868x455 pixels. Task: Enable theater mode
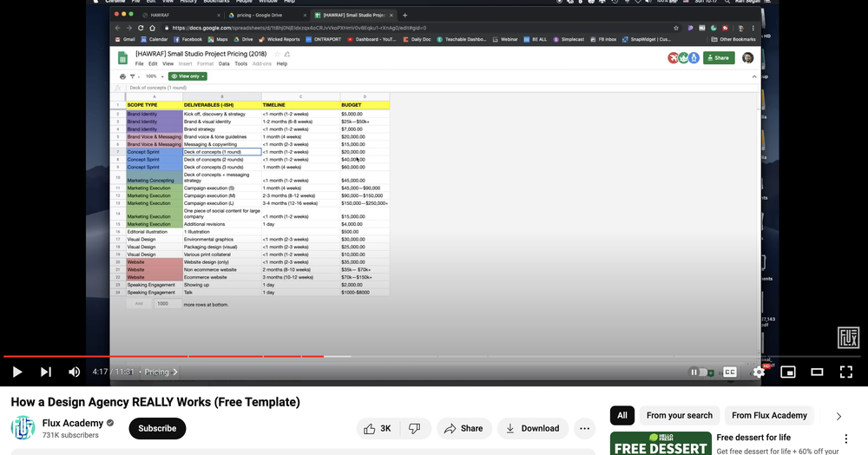[817, 372]
